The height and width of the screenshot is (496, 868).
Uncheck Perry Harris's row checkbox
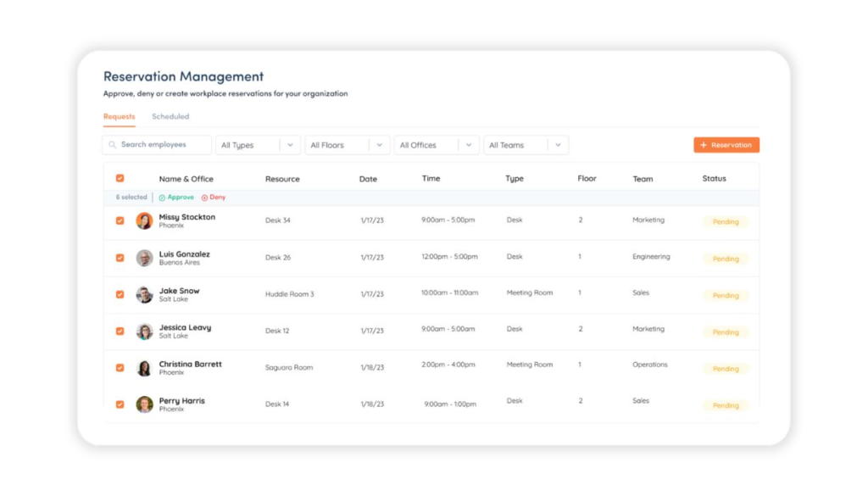pos(120,404)
